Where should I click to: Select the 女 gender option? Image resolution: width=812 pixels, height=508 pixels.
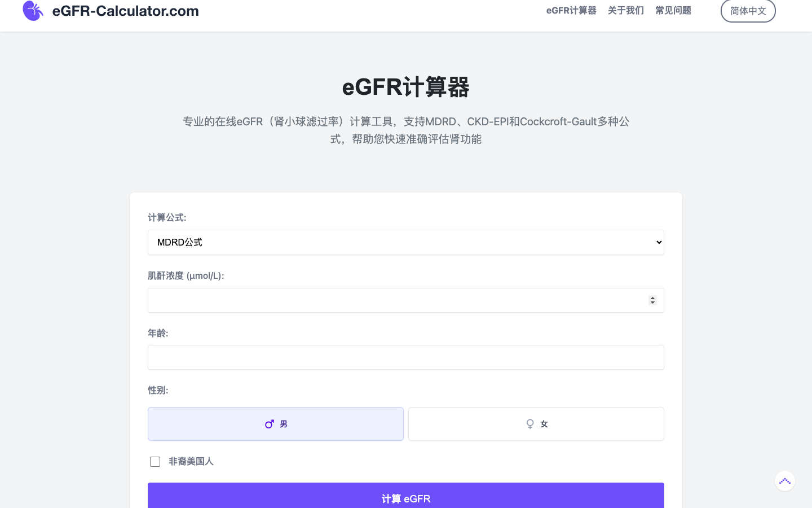536,424
